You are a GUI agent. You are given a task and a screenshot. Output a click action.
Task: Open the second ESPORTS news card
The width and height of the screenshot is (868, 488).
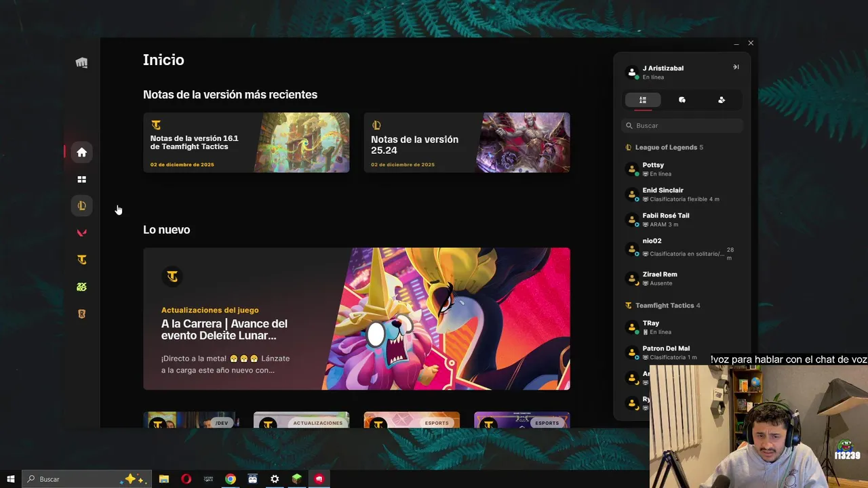(522, 420)
